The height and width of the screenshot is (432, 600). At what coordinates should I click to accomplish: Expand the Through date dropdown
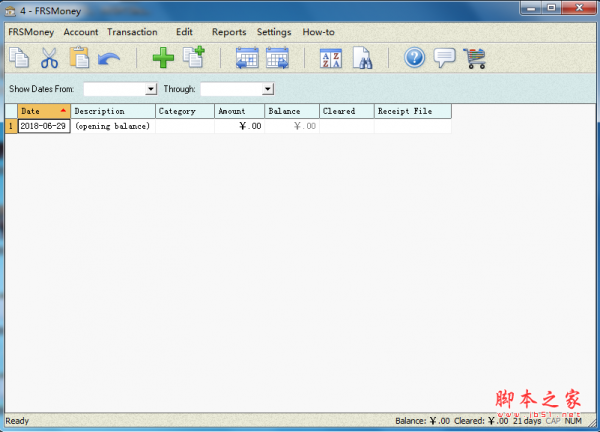[x=267, y=89]
